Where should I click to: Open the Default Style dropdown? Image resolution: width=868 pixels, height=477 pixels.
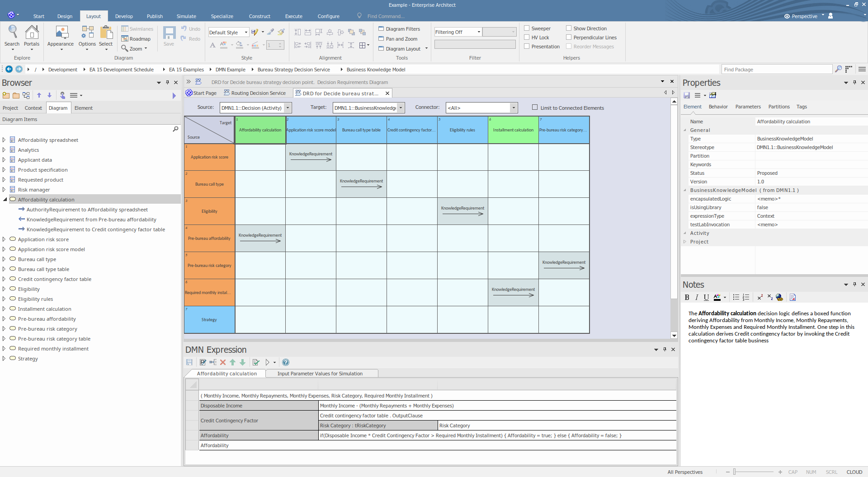pyautogui.click(x=228, y=33)
